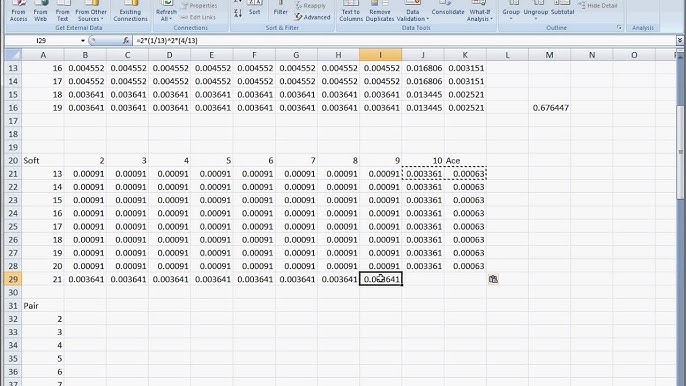Screen dimensions: 686x386
Task: Click Remove Duplicates
Action: pos(380,11)
